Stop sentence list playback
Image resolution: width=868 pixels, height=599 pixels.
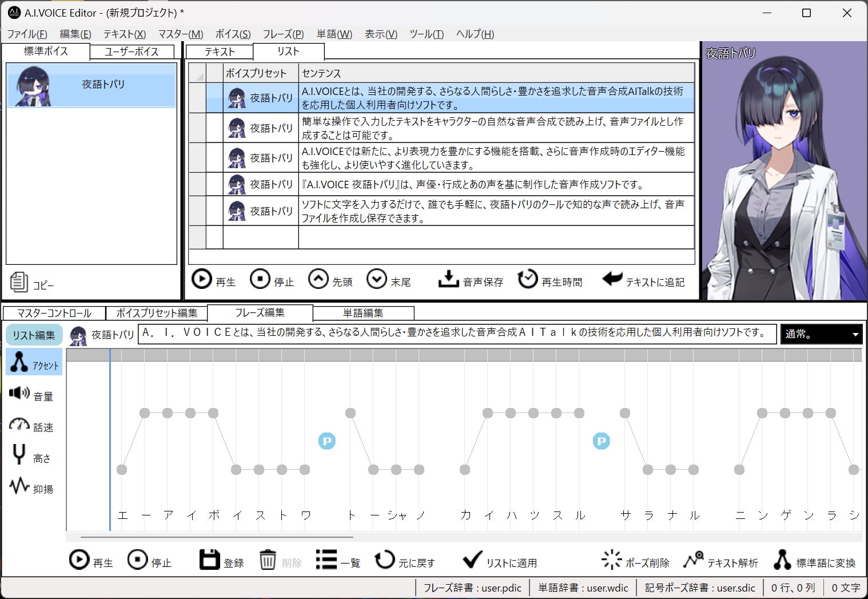[272, 280]
